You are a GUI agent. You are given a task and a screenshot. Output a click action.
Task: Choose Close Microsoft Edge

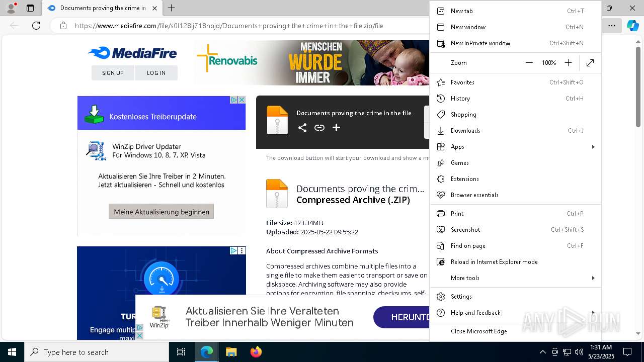pyautogui.click(x=515, y=331)
